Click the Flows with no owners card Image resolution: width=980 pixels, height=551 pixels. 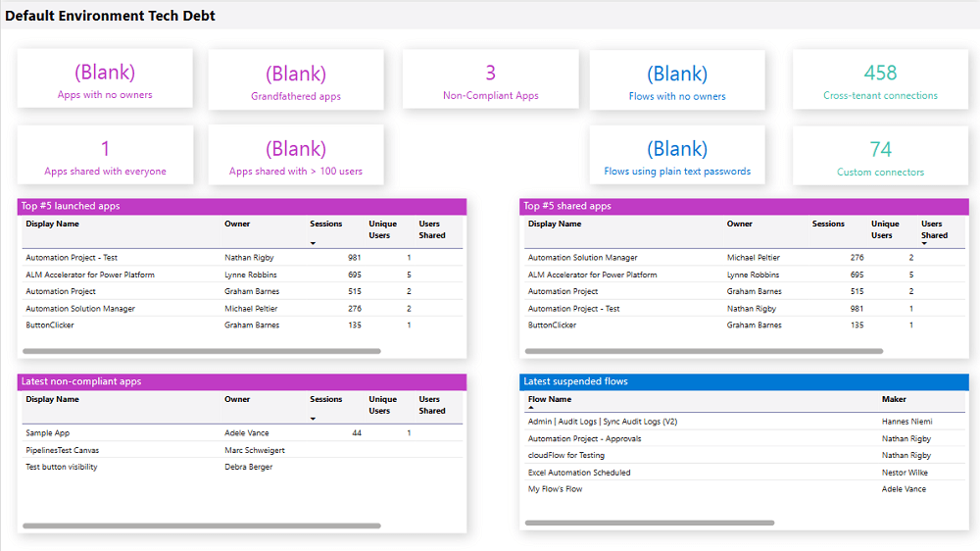pyautogui.click(x=677, y=80)
